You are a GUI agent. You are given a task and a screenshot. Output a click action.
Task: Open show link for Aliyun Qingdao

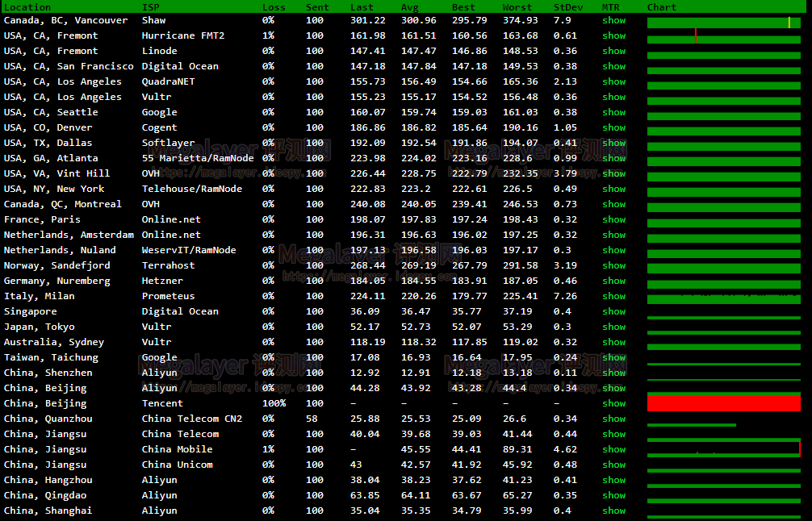(613, 495)
